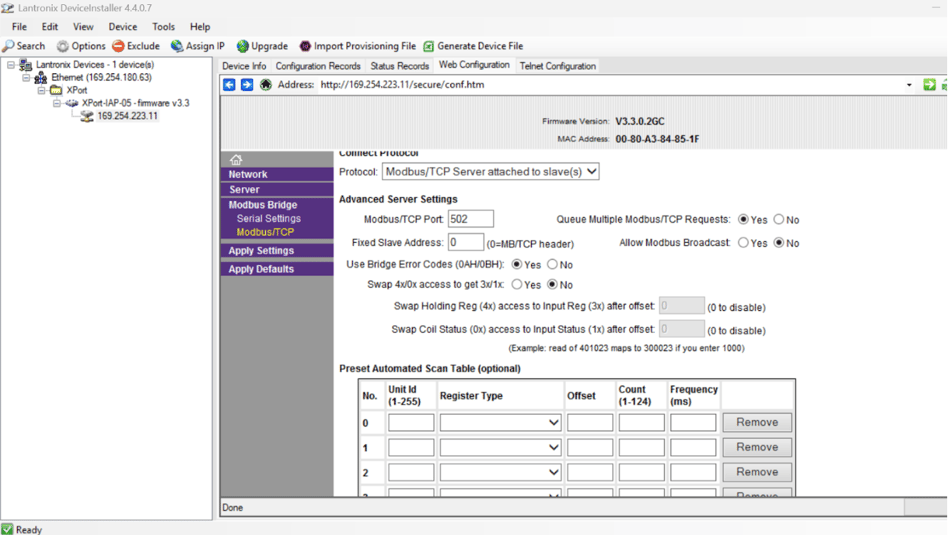Set Use Bridge Error Codes to No
950x535 pixels.
click(x=552, y=264)
